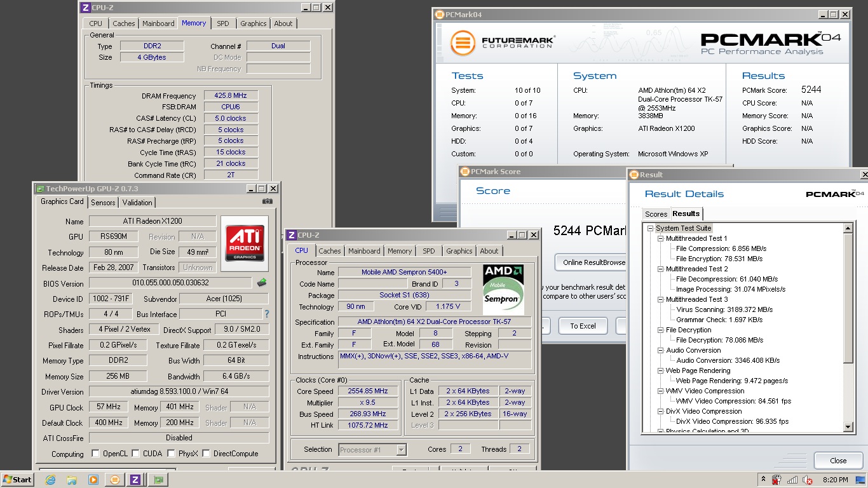Open Caches tab in top CPU-Z window
The height and width of the screenshot is (488, 868).
tap(124, 24)
